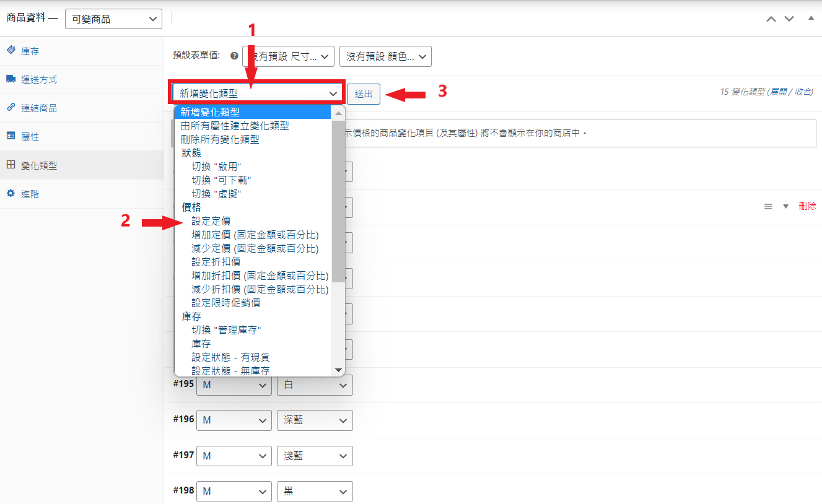
Task: Open the size M dropdown in row #198
Action: [x=234, y=492]
